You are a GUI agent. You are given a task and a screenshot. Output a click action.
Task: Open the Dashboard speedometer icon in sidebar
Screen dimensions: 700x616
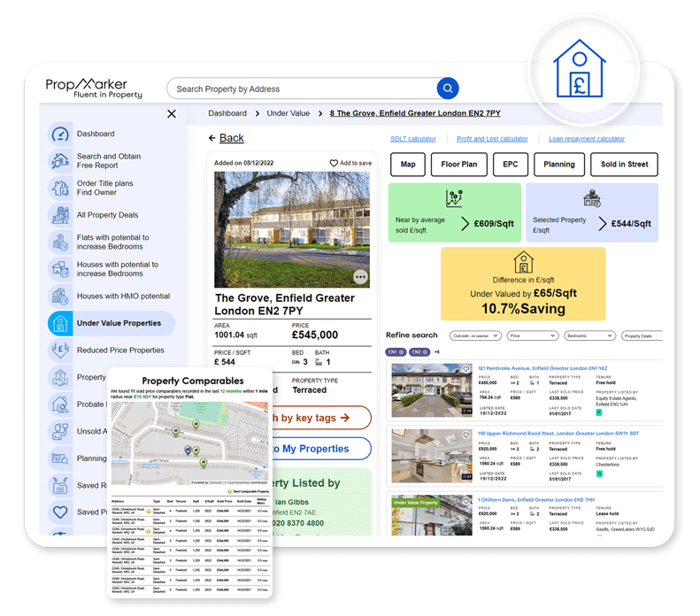(60, 134)
